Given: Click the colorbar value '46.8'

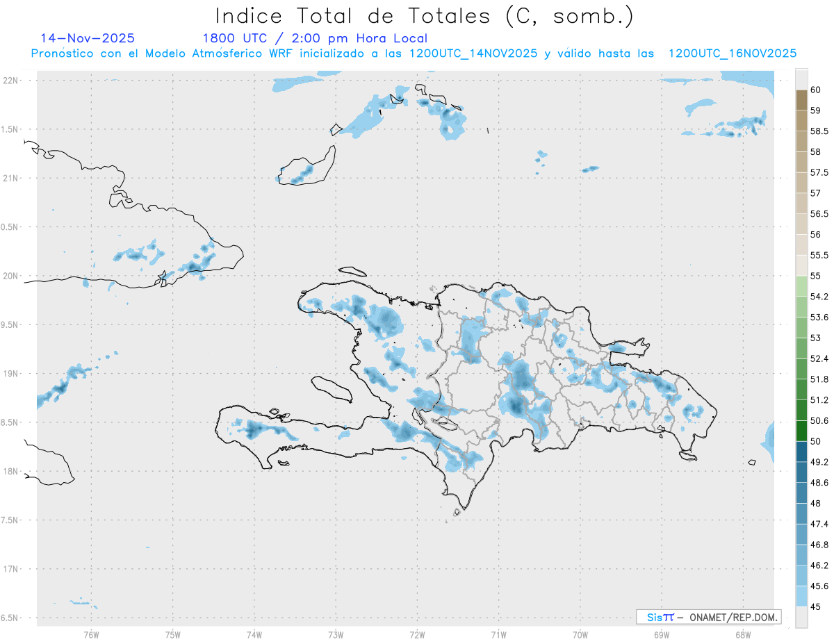Looking at the screenshot, I should tap(819, 545).
